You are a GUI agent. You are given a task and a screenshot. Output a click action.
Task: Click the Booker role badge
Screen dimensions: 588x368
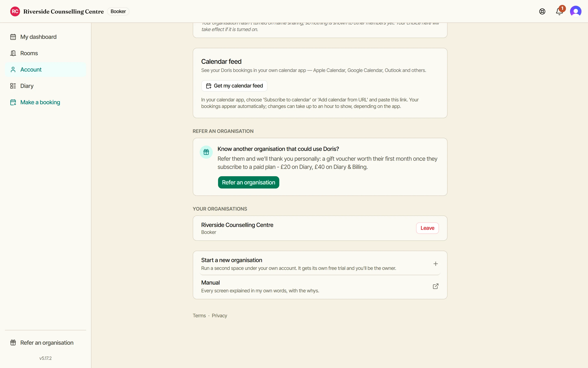click(118, 11)
